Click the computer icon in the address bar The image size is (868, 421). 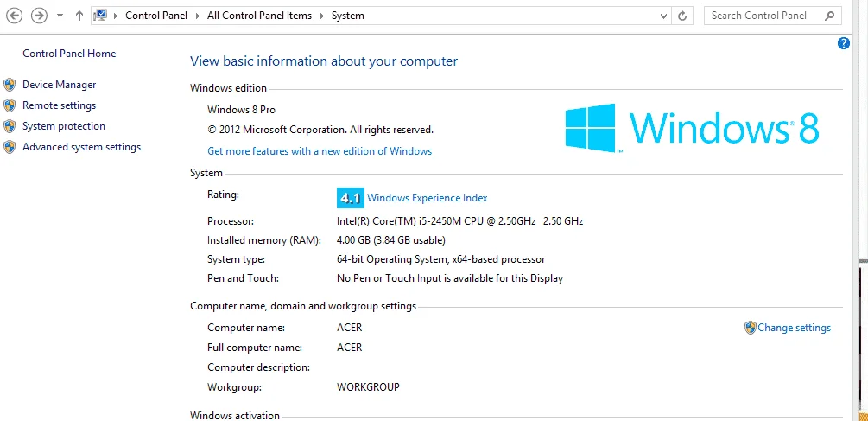100,16
